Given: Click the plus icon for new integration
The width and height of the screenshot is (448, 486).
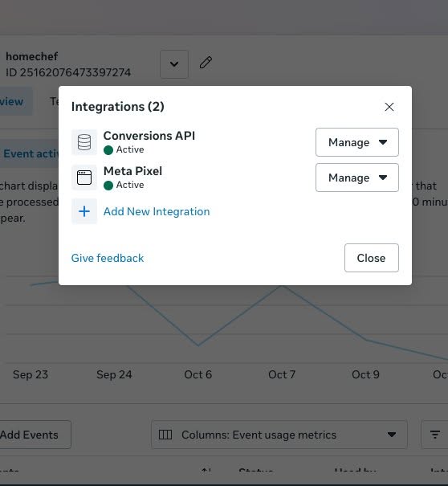Looking at the screenshot, I should click(x=84, y=211).
